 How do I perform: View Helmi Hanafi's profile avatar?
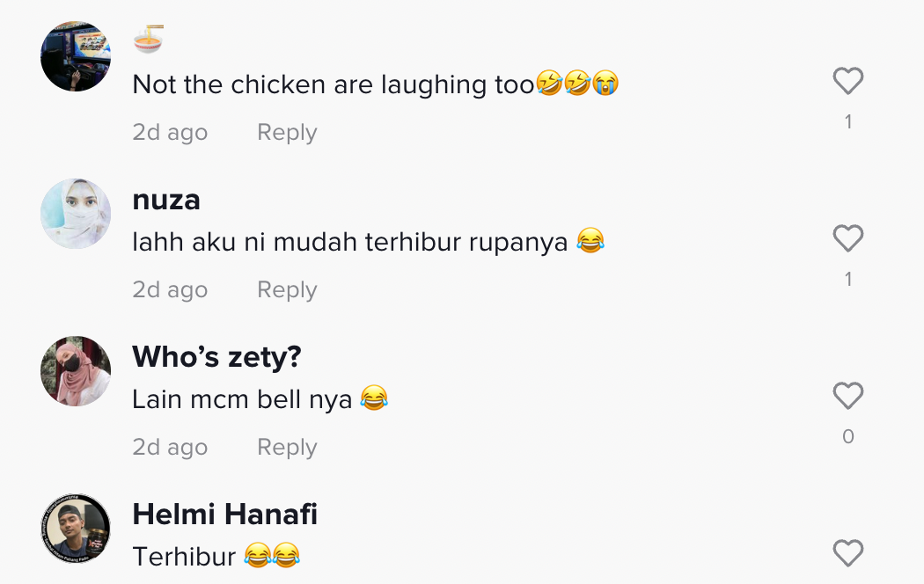click(76, 529)
